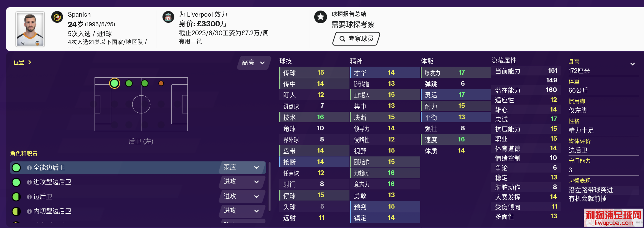Click info icon beside 全能边后卫 role
The height and width of the screenshot is (228, 644).
coord(29,168)
